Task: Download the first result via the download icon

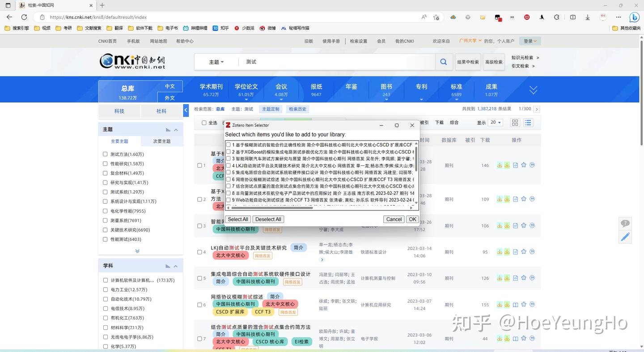Action: (500, 165)
